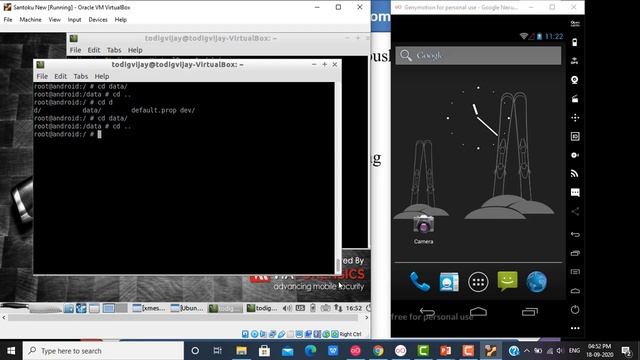The width and height of the screenshot is (640, 360).
Task: Click Genymotion menu sidebar icon
Action: [575, 272]
